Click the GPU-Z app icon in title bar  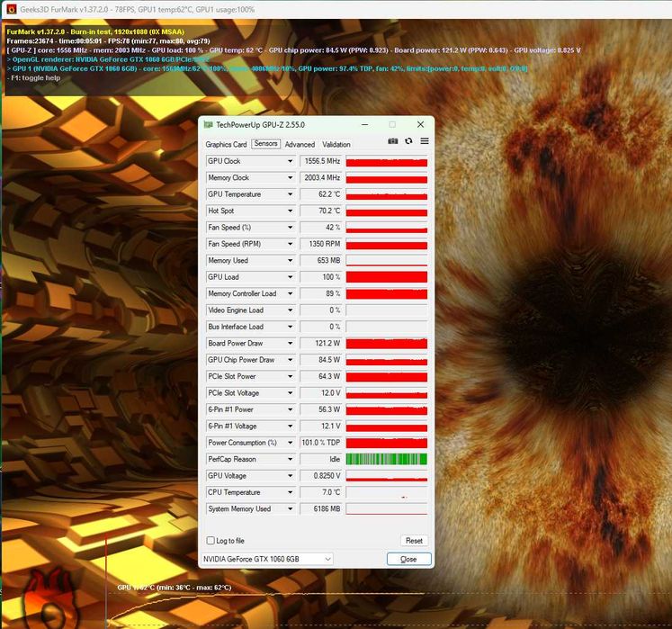pos(209,125)
